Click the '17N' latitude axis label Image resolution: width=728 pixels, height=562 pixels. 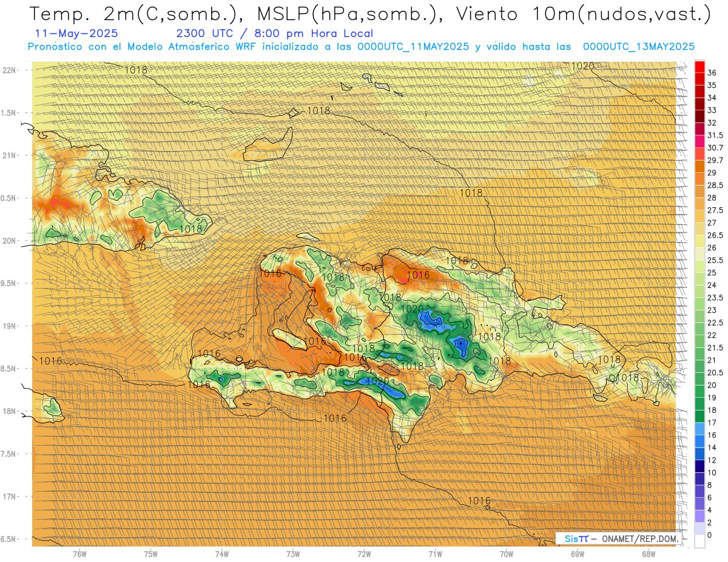click(8, 497)
